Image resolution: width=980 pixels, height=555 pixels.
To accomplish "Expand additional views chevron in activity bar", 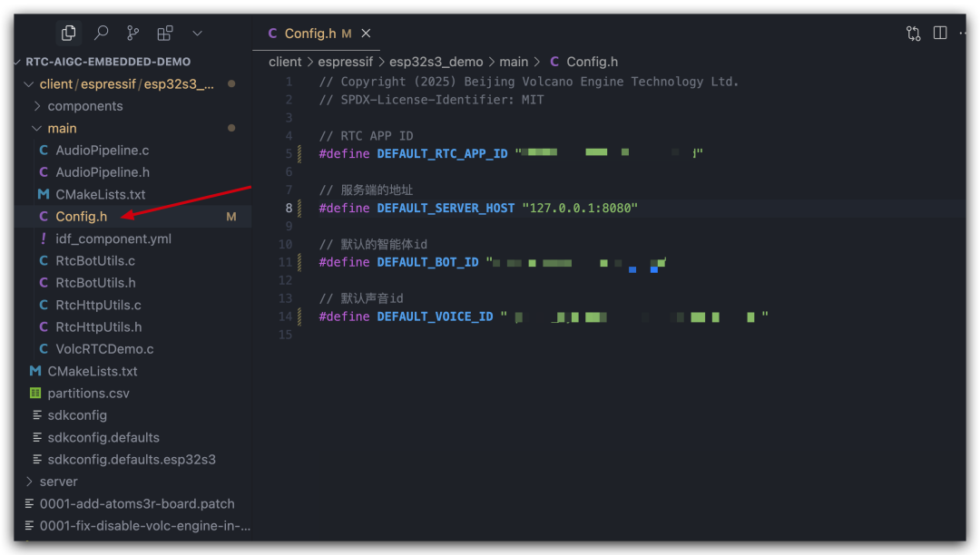I will click(x=198, y=33).
